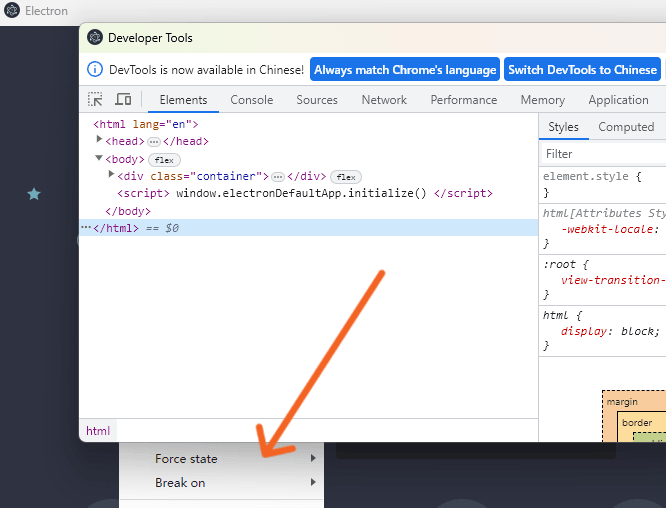Open the Console tab
Viewport: 666px width, 508px height.
click(x=251, y=100)
